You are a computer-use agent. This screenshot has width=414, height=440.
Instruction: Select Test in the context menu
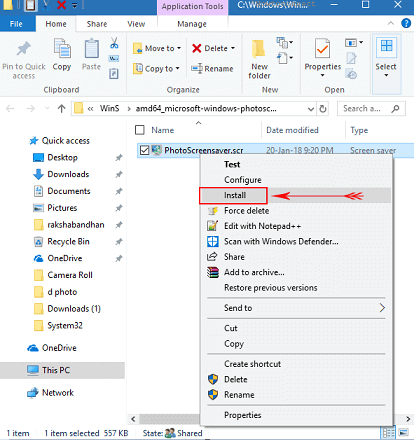click(232, 164)
